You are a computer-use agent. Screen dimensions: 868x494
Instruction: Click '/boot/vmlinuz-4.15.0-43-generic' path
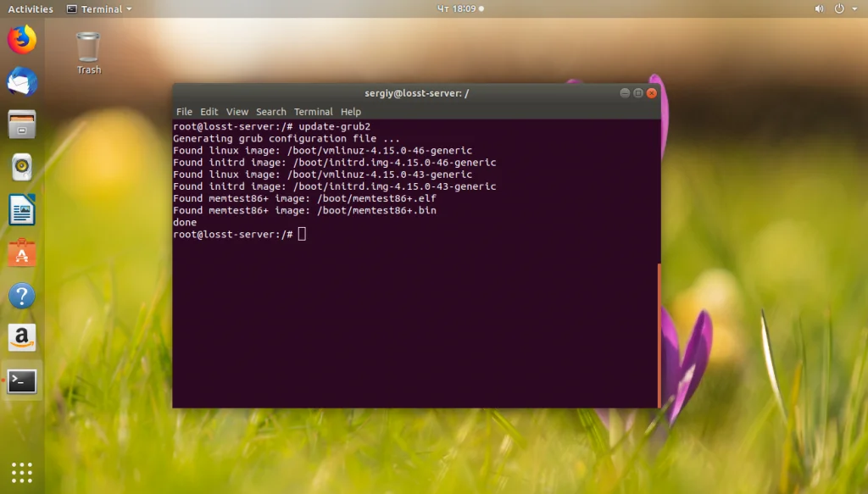tap(379, 175)
